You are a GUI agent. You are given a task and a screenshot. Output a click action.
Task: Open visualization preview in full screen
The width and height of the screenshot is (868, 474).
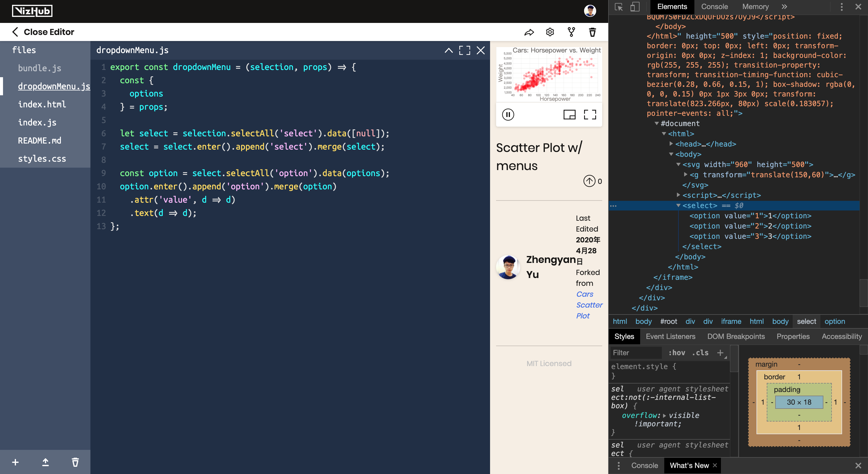point(590,115)
